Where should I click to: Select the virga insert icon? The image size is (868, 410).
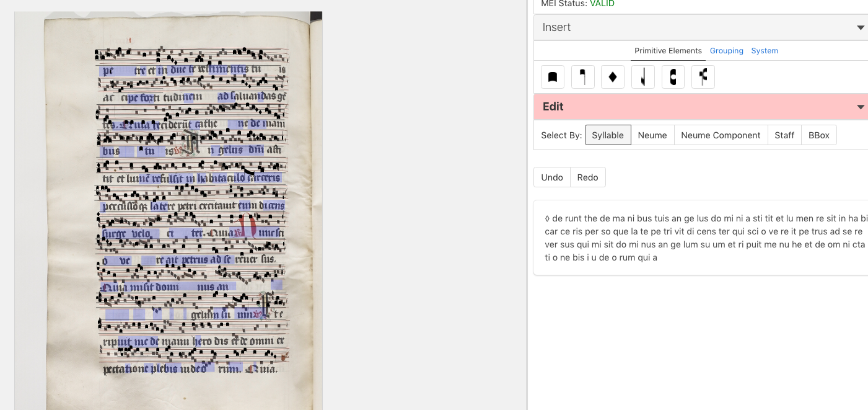tap(583, 78)
